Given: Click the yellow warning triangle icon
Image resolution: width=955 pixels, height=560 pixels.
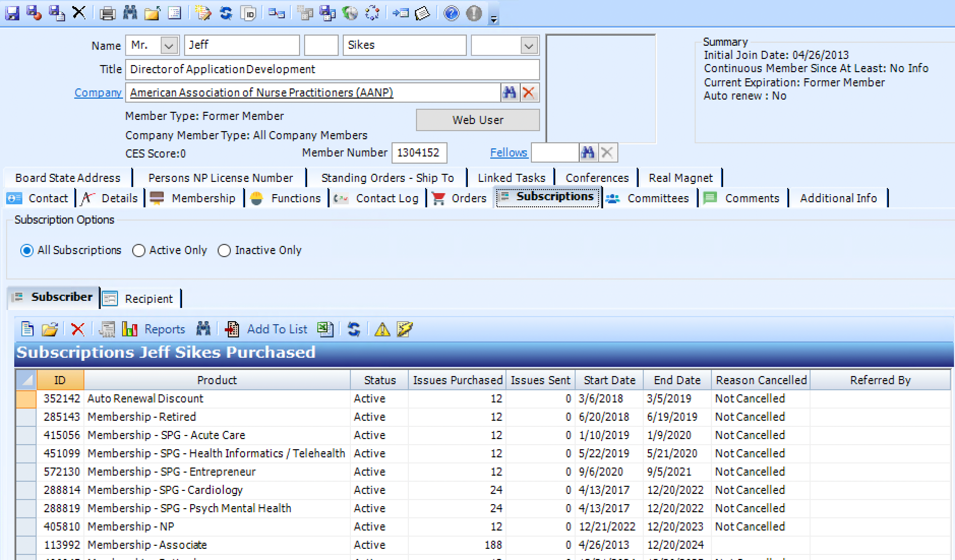Looking at the screenshot, I should click(382, 329).
